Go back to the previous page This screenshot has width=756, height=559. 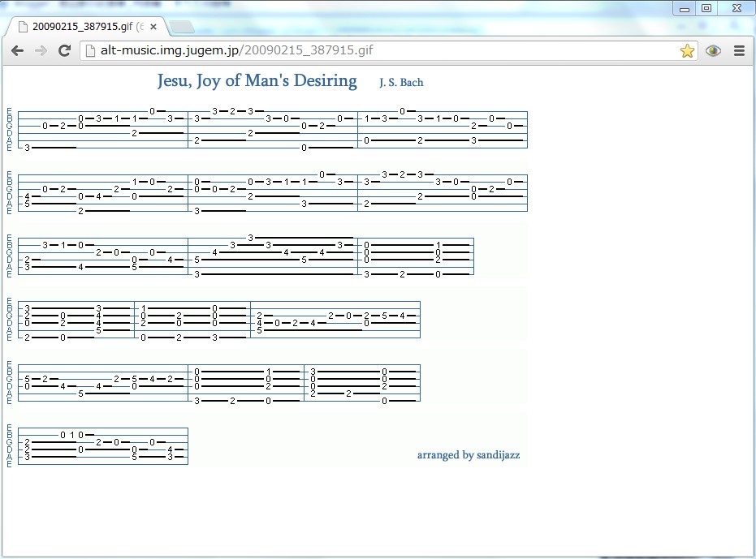coord(17,50)
